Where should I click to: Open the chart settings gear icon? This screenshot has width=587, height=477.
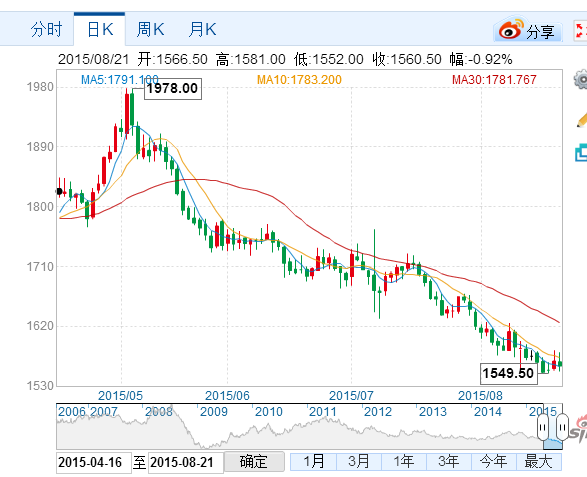pyautogui.click(x=581, y=79)
